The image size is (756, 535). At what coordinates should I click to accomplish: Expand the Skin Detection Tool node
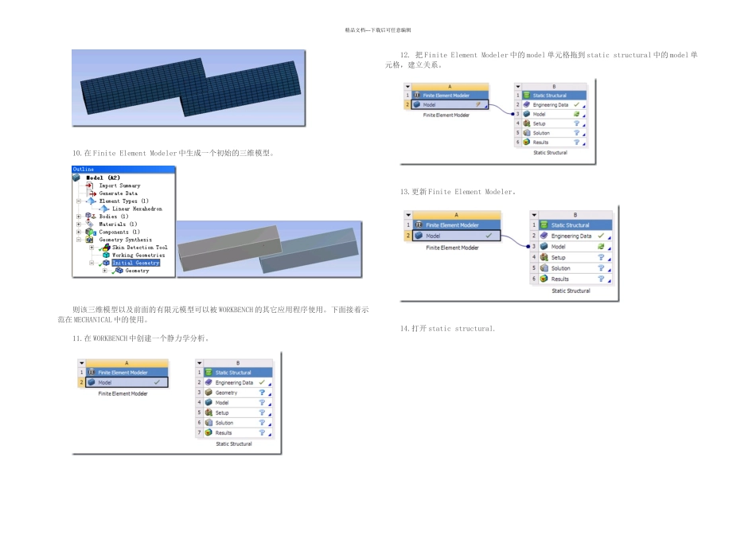coord(92,248)
